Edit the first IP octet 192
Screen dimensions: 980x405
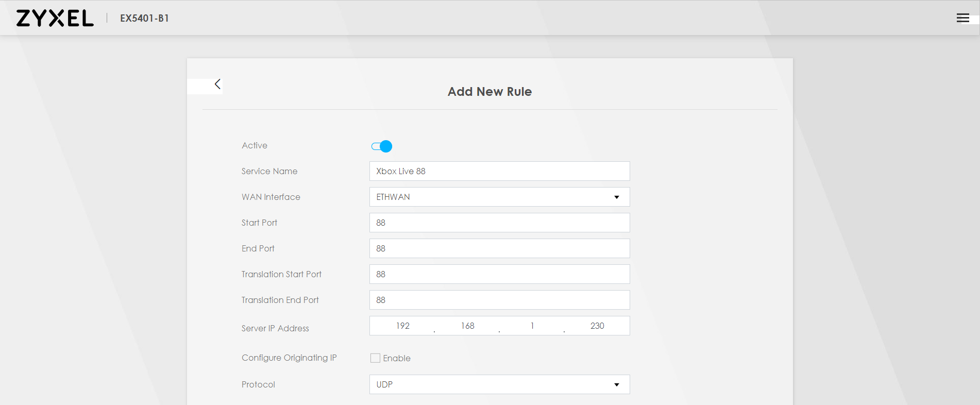(x=403, y=326)
